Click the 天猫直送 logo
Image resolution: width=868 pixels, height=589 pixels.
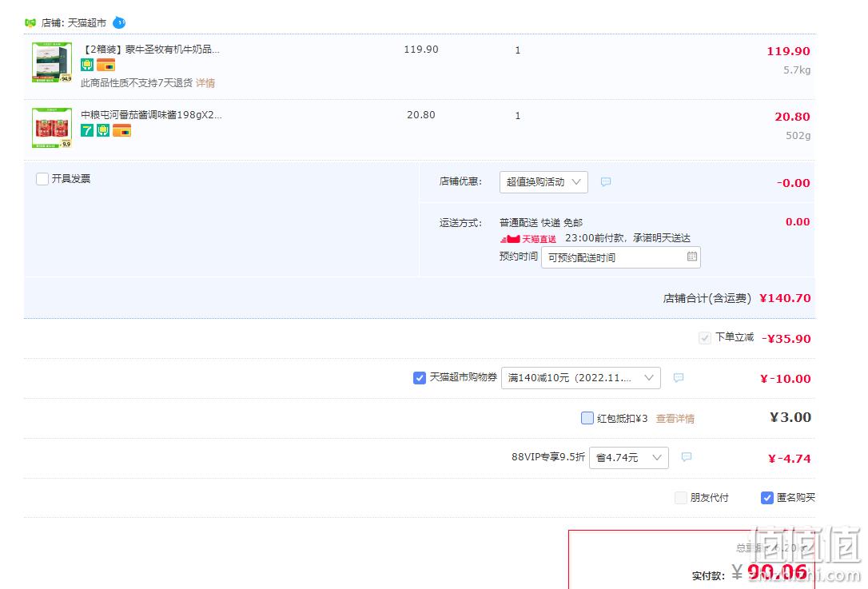528,239
